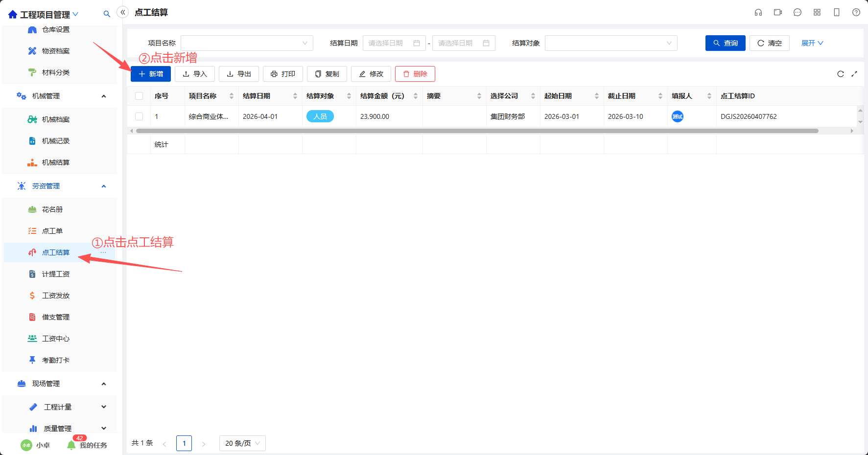This screenshot has width=868, height=455.
Task: Click the home icon beside 工程项目管理
Action: click(x=13, y=15)
